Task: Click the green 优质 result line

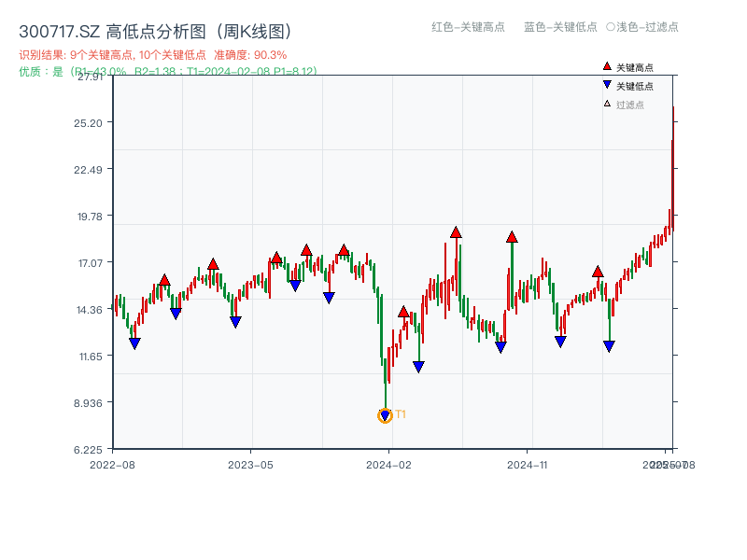Action: click(168, 72)
